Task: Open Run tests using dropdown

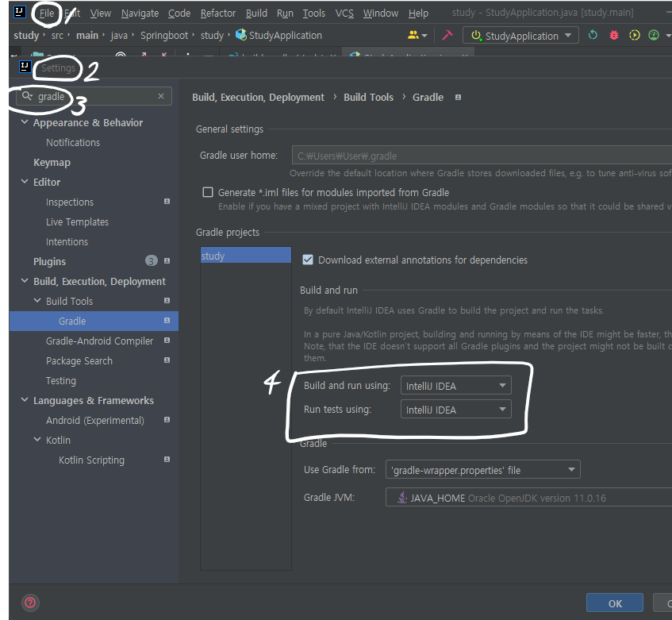Action: click(x=456, y=410)
